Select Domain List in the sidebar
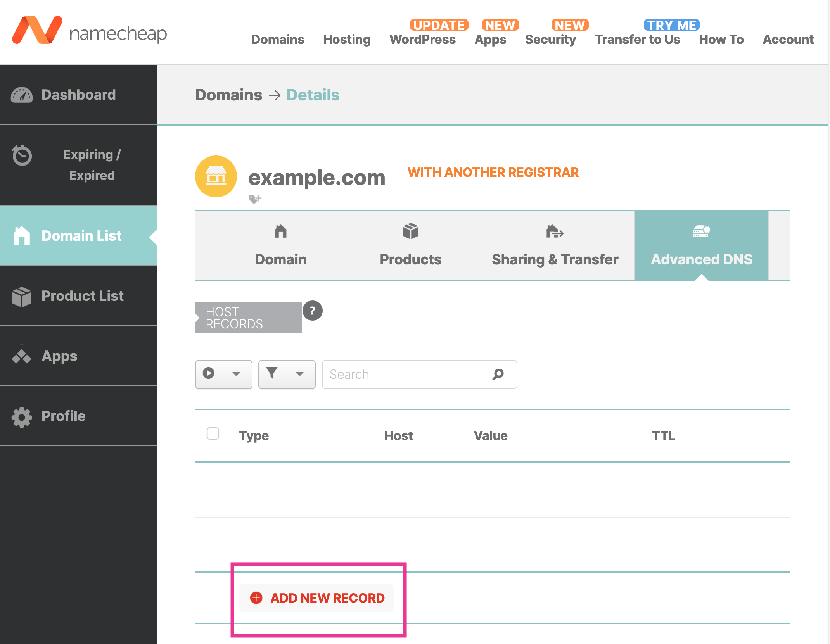830x644 pixels. [78, 236]
